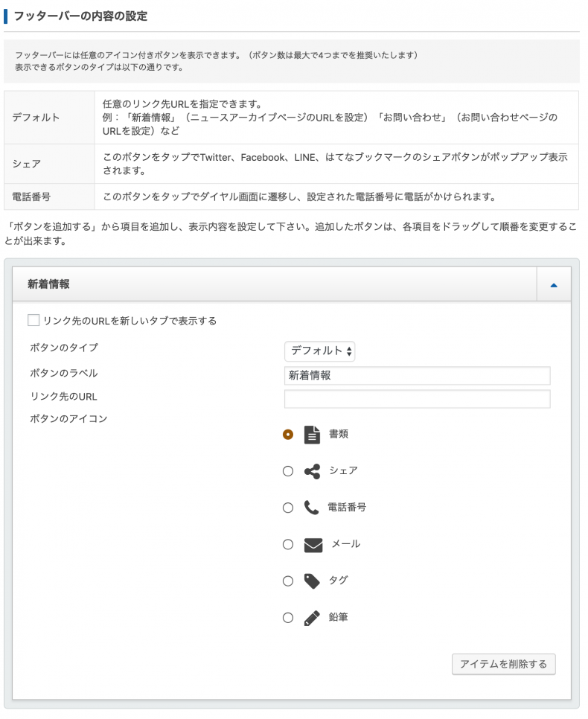The width and height of the screenshot is (588, 719).
Task: Select the 書類 radio button
Action: (288, 435)
